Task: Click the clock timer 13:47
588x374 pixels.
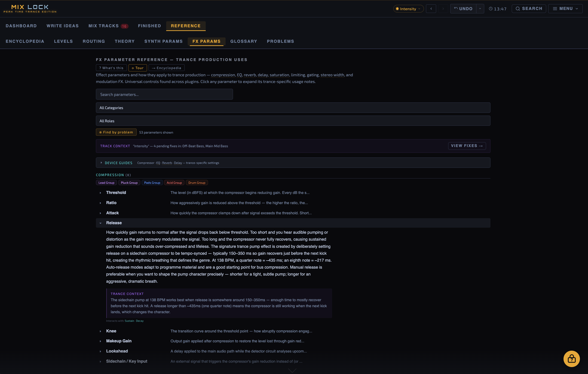Action: pos(498,9)
